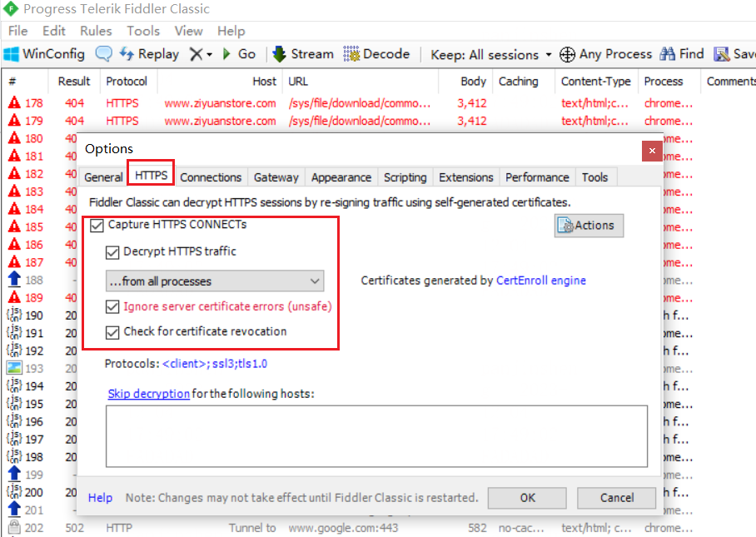Image resolution: width=756 pixels, height=537 pixels.
Task: Expand the Remove X dropdown arrow
Action: (x=209, y=54)
